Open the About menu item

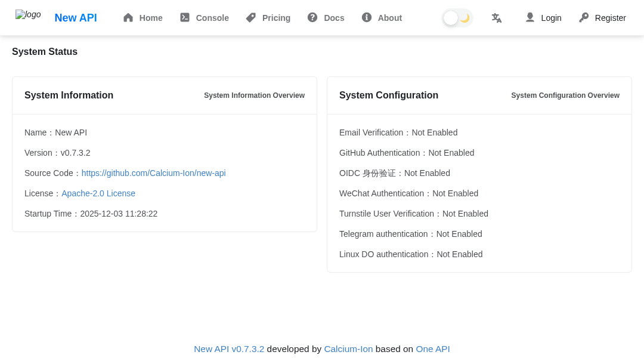389,18
